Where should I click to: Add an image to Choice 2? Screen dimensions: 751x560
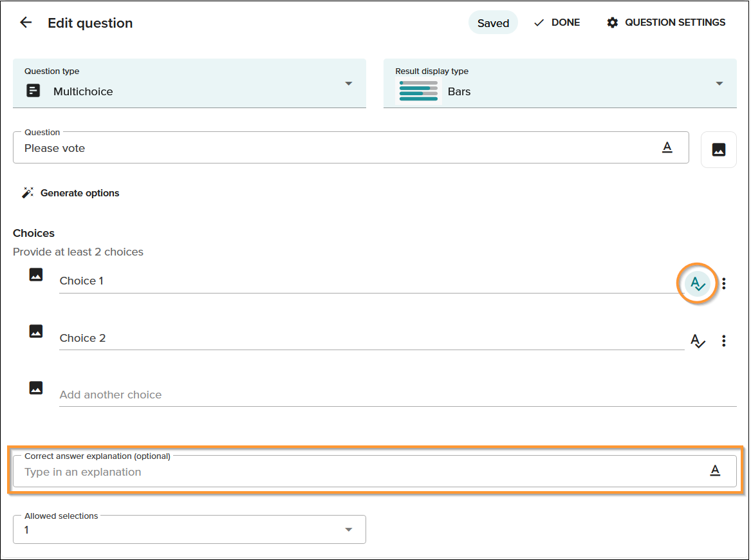(x=36, y=331)
